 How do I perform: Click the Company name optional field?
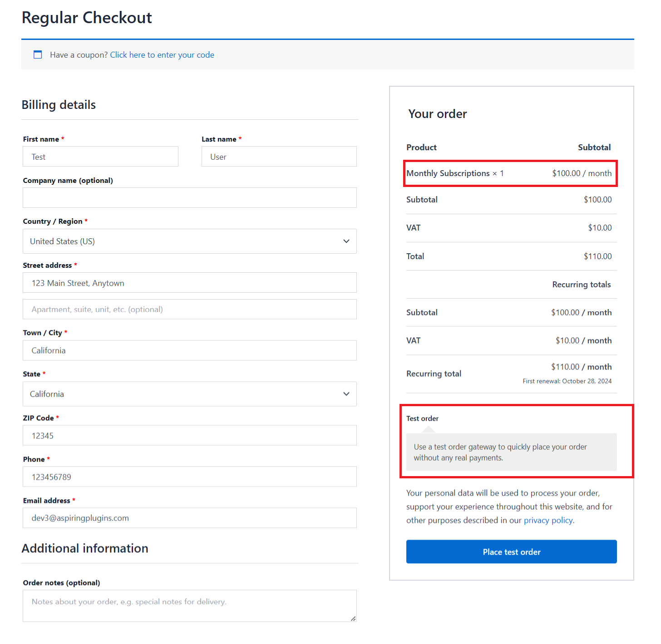pos(189,197)
